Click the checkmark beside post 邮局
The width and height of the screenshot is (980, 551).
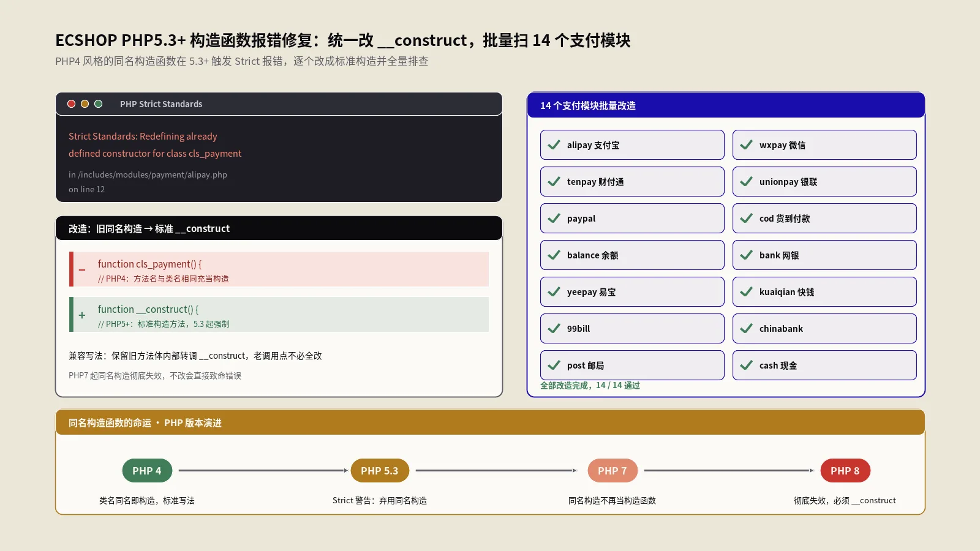[x=554, y=365]
